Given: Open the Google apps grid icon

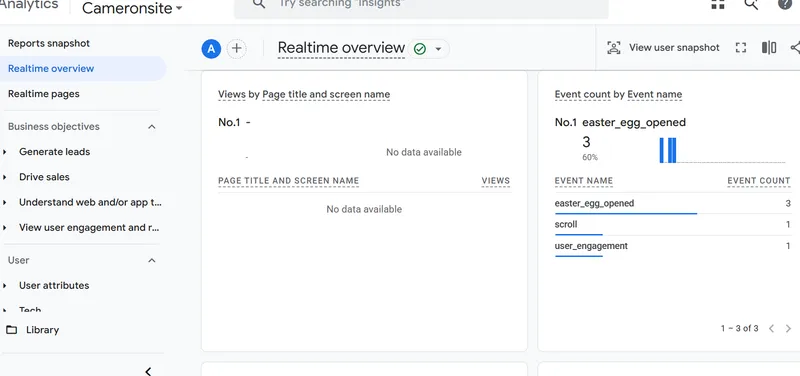Looking at the screenshot, I should (x=718, y=4).
